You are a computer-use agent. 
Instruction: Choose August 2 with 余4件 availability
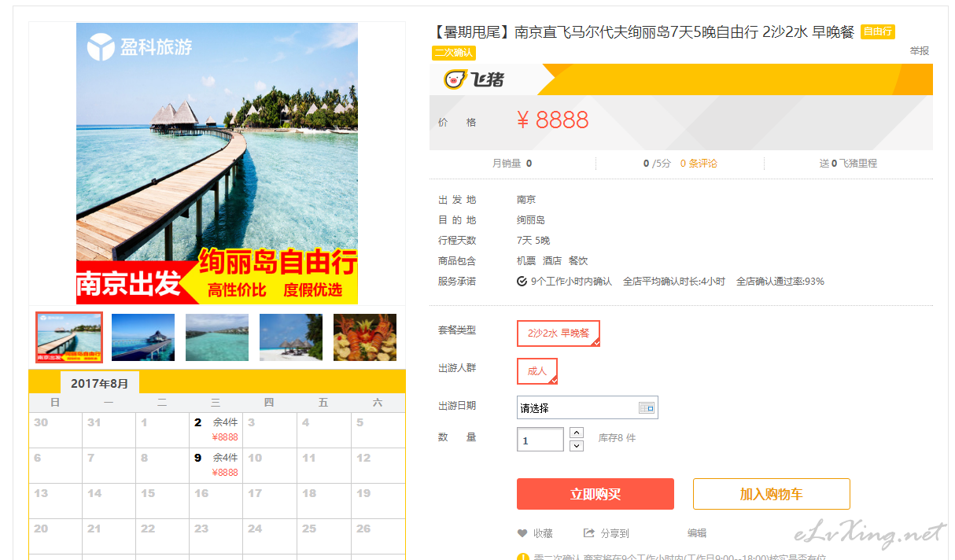tap(216, 429)
